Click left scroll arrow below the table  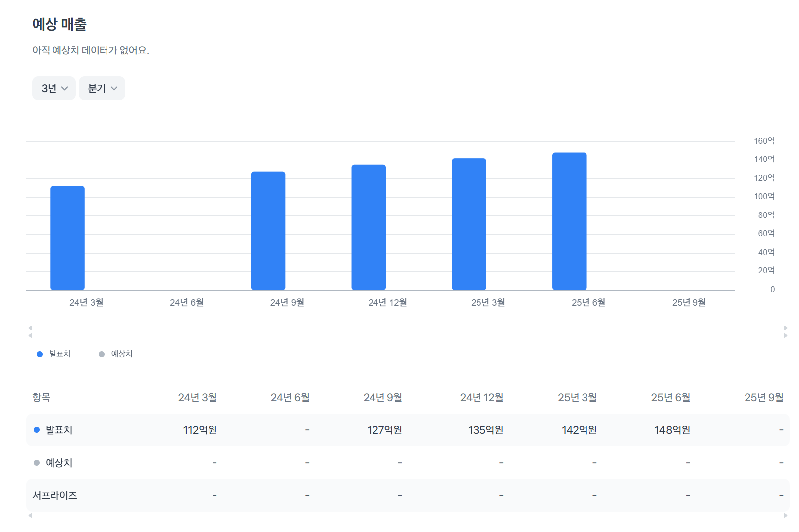click(x=30, y=516)
